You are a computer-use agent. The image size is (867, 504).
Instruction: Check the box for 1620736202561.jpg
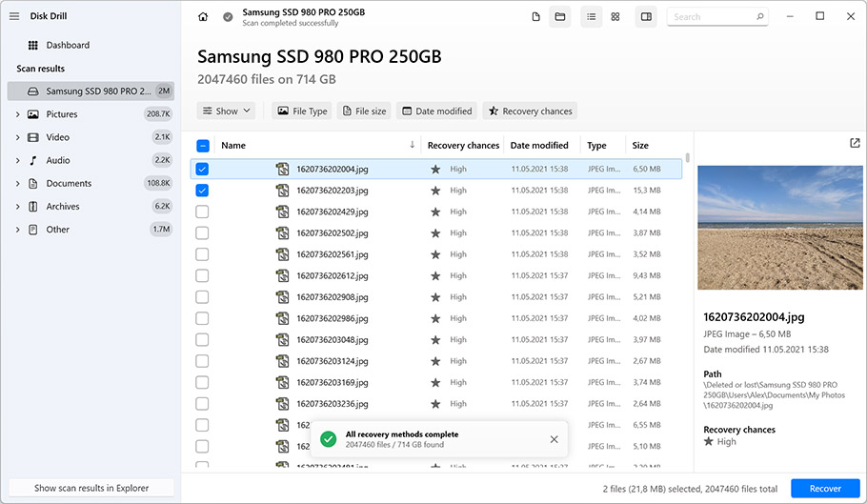[x=202, y=254]
